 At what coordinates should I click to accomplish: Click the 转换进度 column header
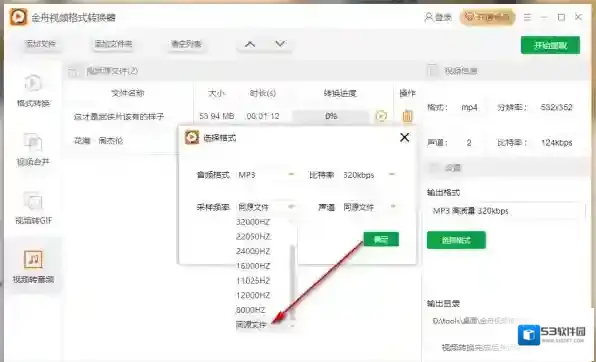340,93
